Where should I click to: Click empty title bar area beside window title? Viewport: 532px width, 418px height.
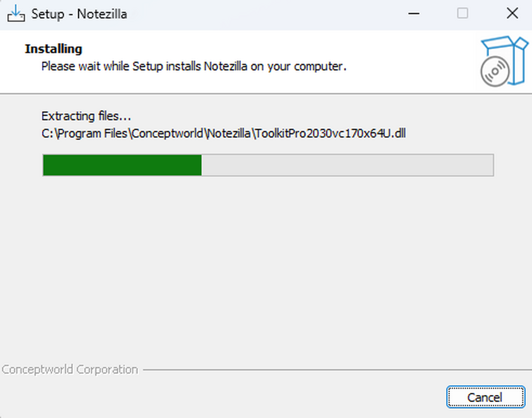click(x=266, y=14)
